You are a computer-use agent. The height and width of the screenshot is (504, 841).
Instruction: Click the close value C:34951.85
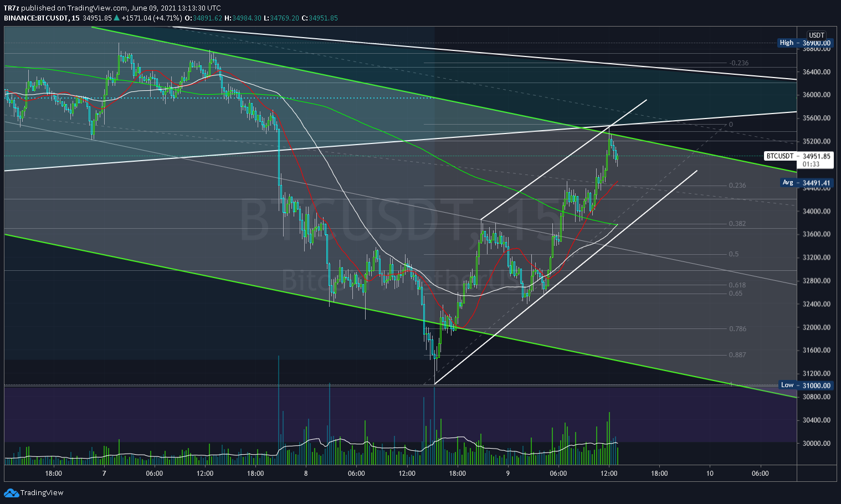click(x=320, y=18)
